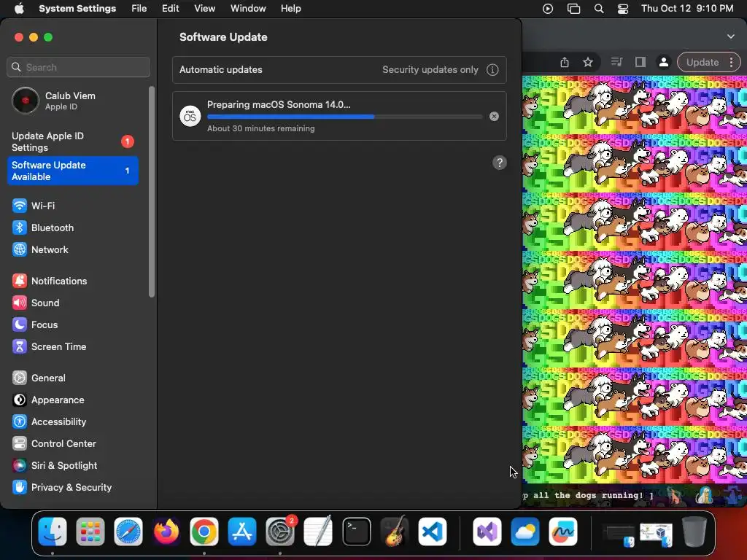The image size is (747, 560).
Task: Click the help question mark button
Action: coord(499,163)
